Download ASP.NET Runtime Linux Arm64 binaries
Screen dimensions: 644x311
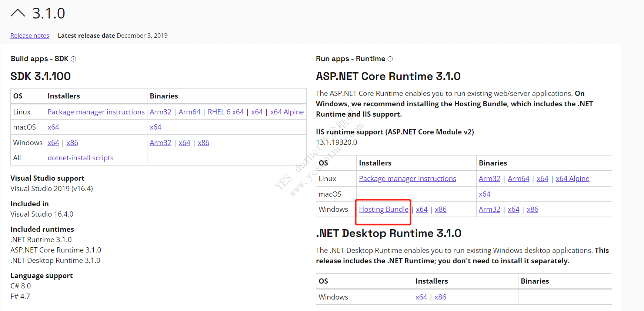518,178
